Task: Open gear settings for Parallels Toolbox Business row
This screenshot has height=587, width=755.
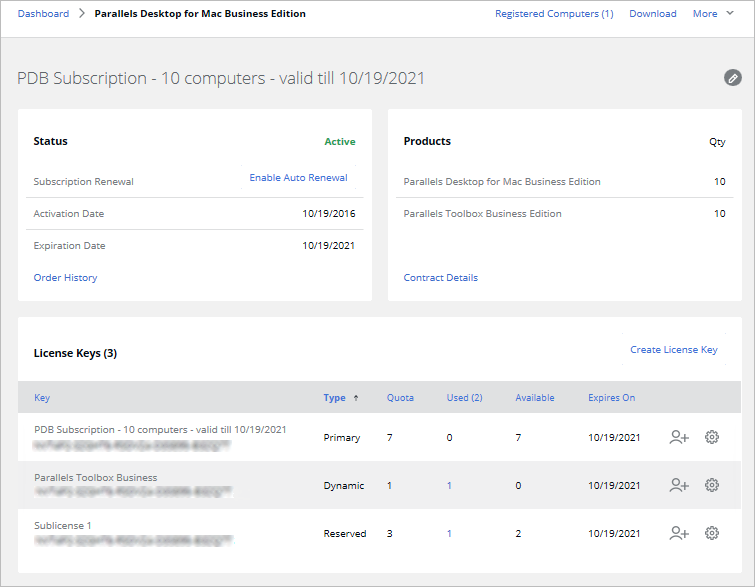Action: tap(712, 485)
